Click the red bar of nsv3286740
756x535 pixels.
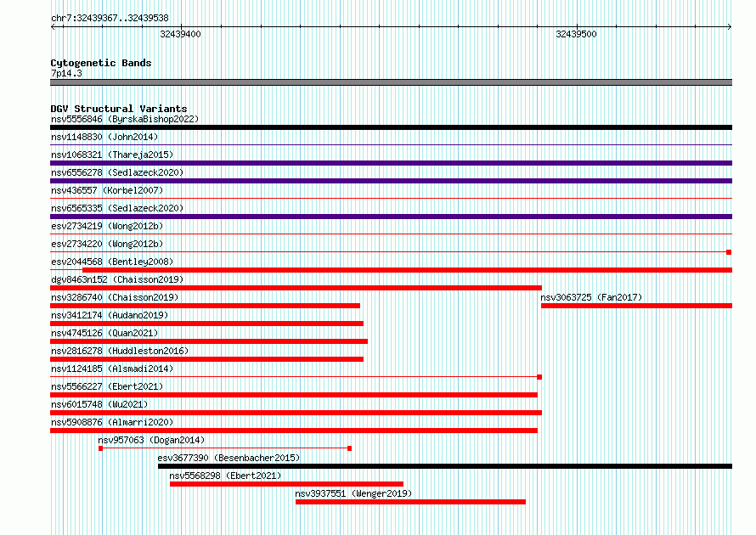(x=205, y=306)
